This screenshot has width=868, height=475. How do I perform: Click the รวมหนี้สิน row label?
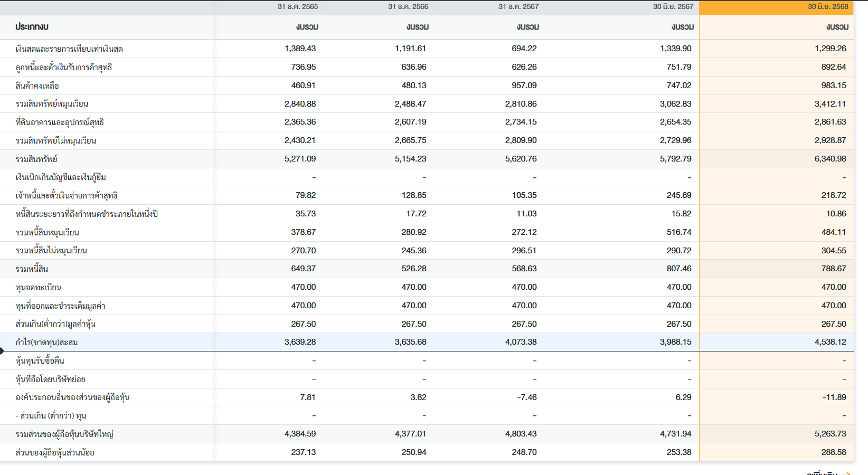pyautogui.click(x=32, y=269)
